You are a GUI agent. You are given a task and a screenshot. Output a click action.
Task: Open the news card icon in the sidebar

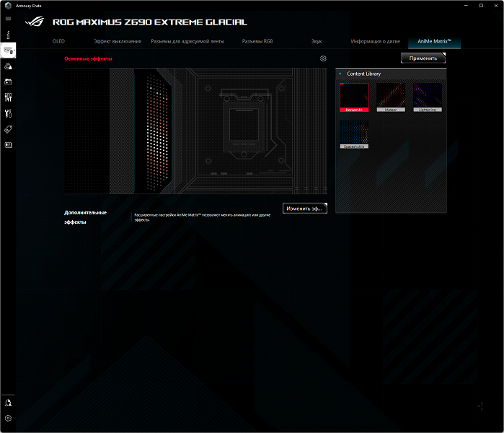(8, 145)
